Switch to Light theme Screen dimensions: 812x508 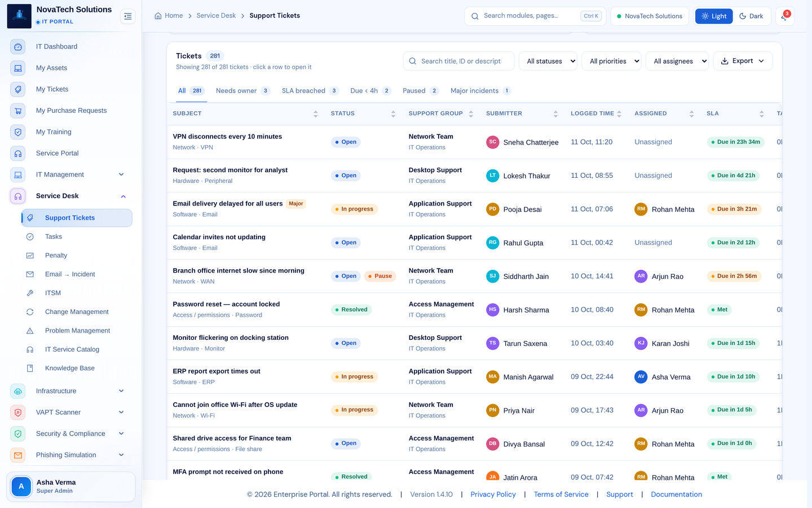(714, 16)
